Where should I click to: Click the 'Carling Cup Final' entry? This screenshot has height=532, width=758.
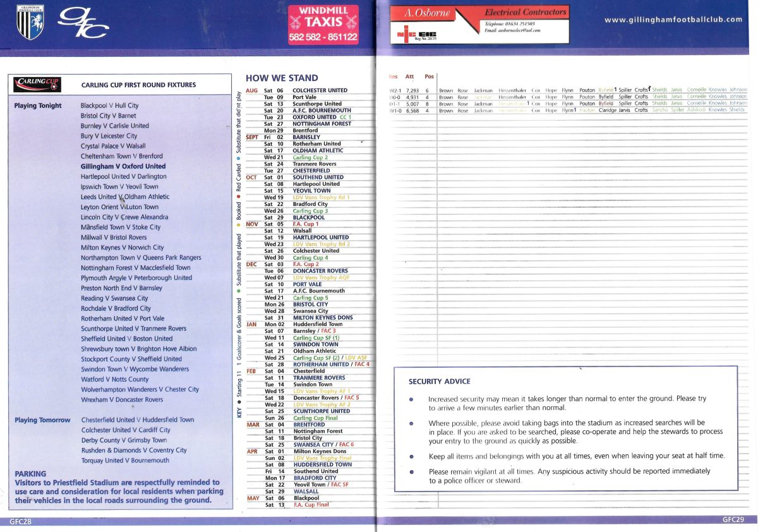click(316, 418)
